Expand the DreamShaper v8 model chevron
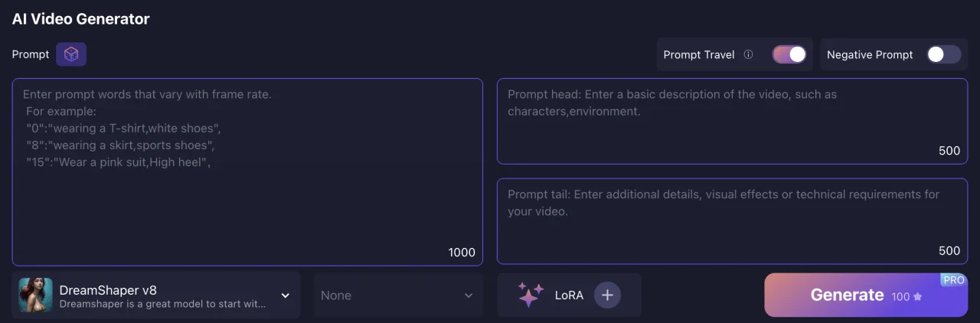The width and height of the screenshot is (980, 323). [286, 295]
